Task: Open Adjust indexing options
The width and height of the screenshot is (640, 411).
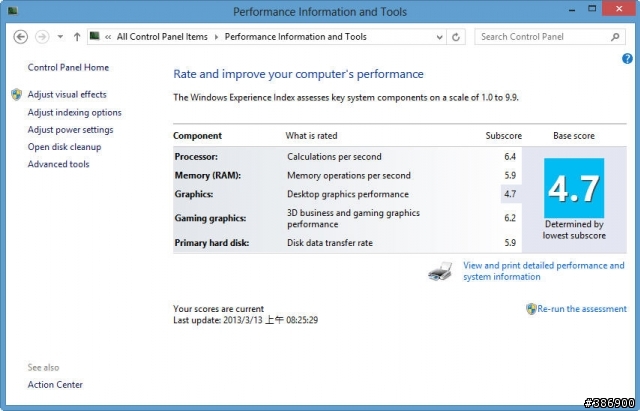Action: (74, 112)
